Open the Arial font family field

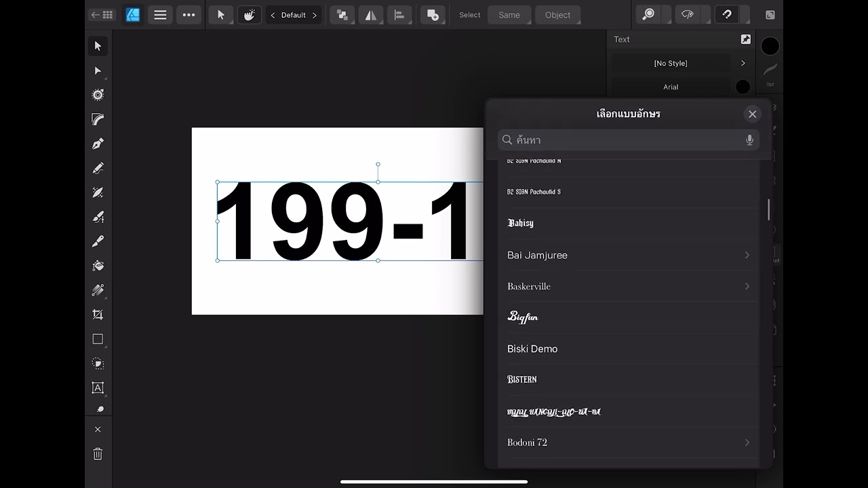click(x=671, y=87)
